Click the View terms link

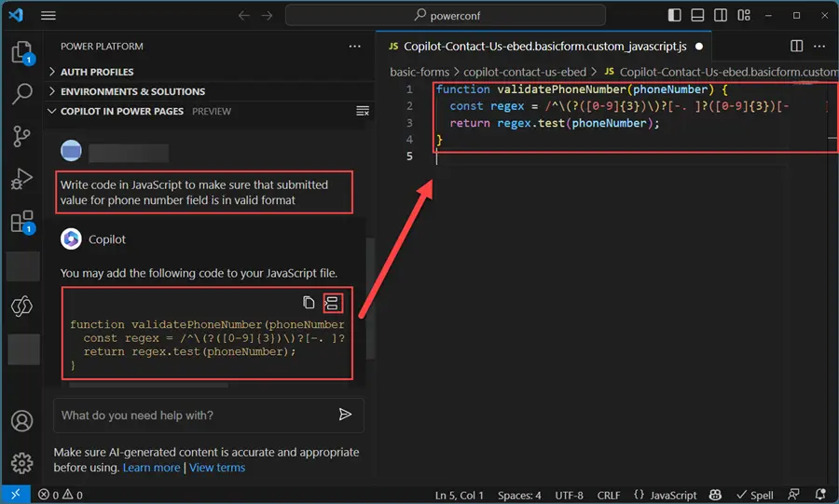click(217, 468)
